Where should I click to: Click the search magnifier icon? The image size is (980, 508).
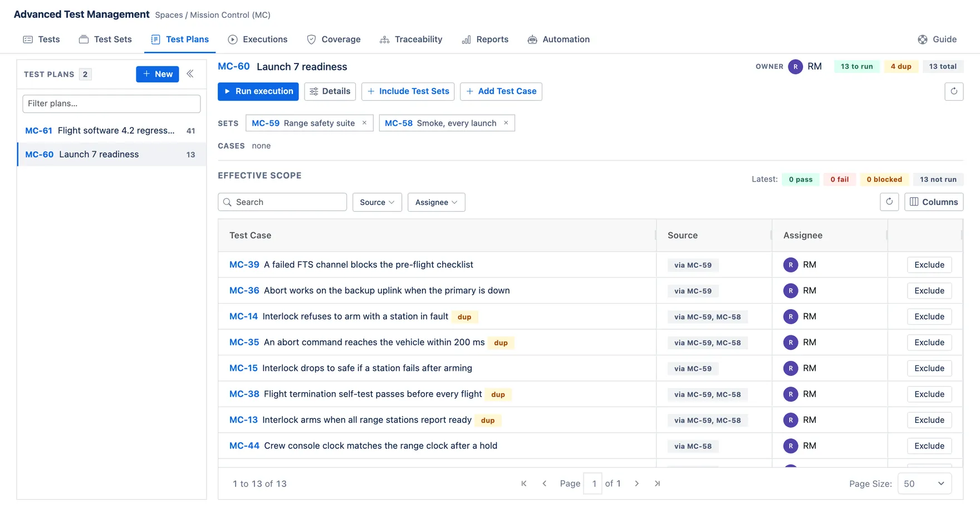point(227,202)
